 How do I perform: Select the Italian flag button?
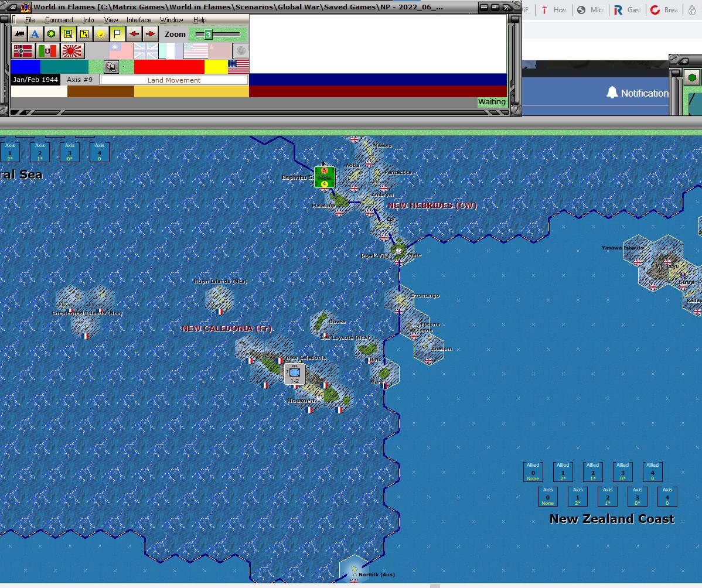tap(47, 51)
